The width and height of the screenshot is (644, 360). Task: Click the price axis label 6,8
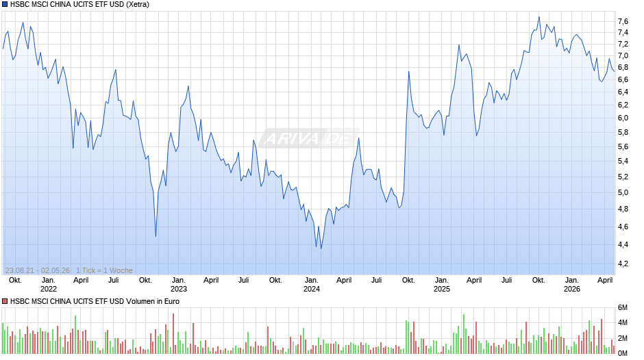pyautogui.click(x=623, y=67)
